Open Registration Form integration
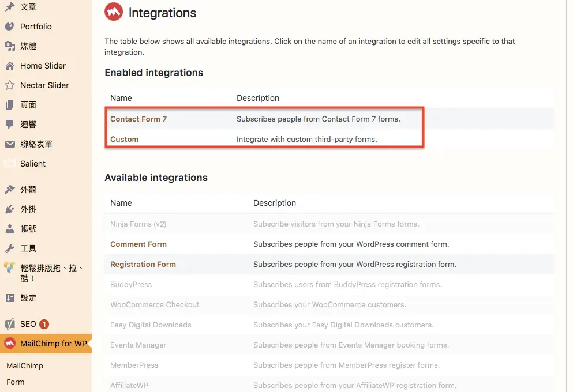Image resolution: width=573 pixels, height=392 pixels. pyautogui.click(x=143, y=264)
